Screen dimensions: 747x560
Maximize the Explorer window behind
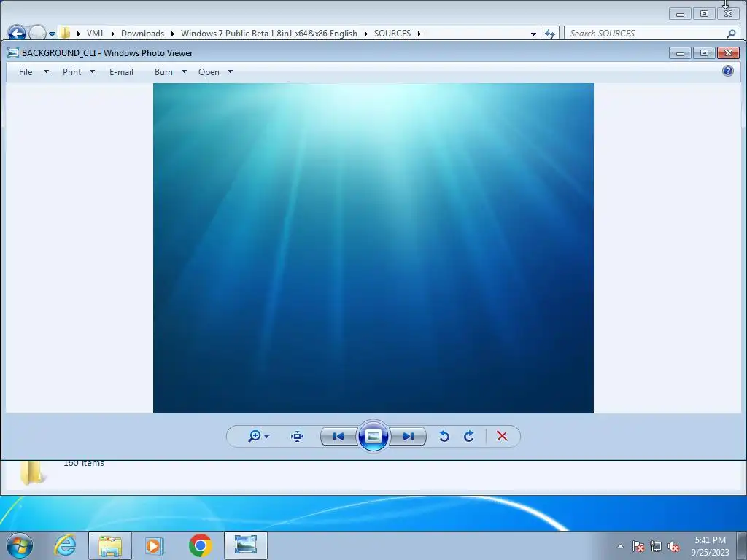click(x=704, y=13)
